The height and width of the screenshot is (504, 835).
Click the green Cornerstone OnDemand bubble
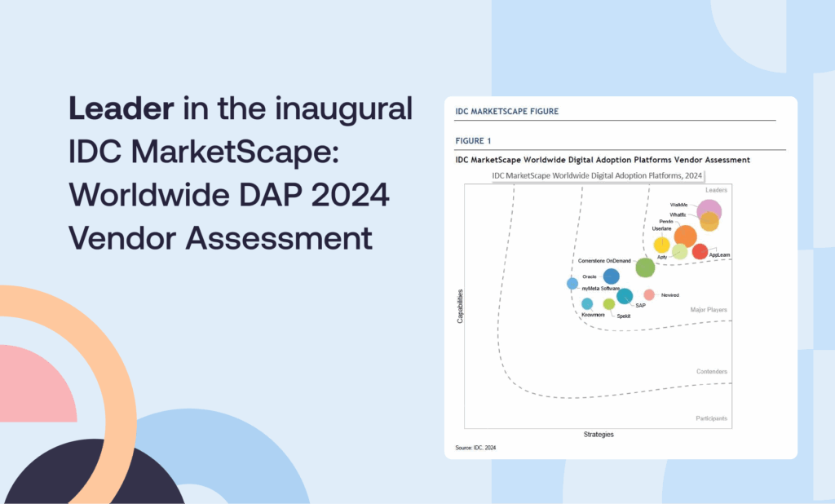point(645,267)
